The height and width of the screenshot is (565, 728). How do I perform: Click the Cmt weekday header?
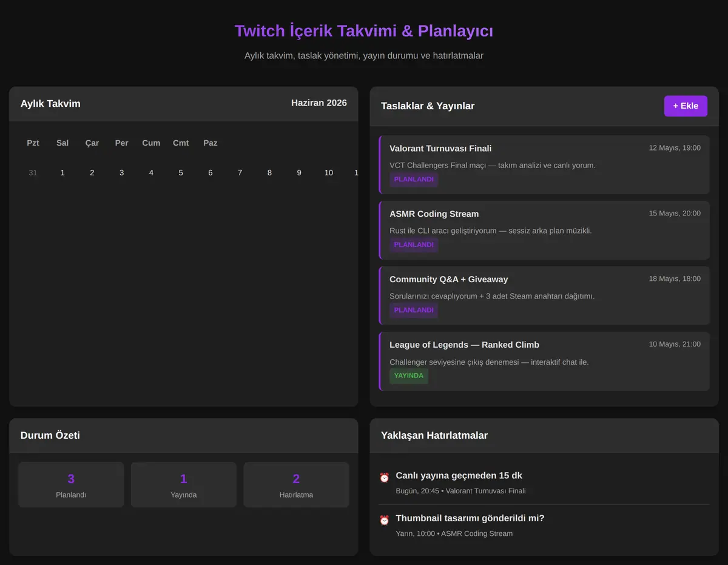pyautogui.click(x=181, y=143)
